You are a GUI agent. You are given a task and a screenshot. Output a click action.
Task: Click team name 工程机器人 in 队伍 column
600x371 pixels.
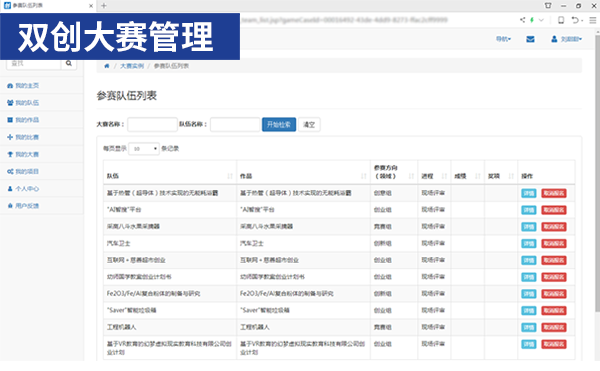pos(122,327)
